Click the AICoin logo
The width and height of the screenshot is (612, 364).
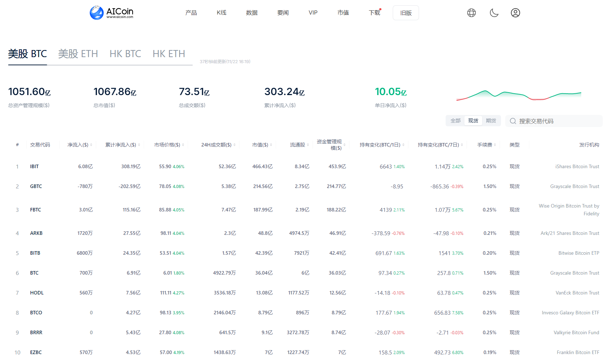point(111,13)
